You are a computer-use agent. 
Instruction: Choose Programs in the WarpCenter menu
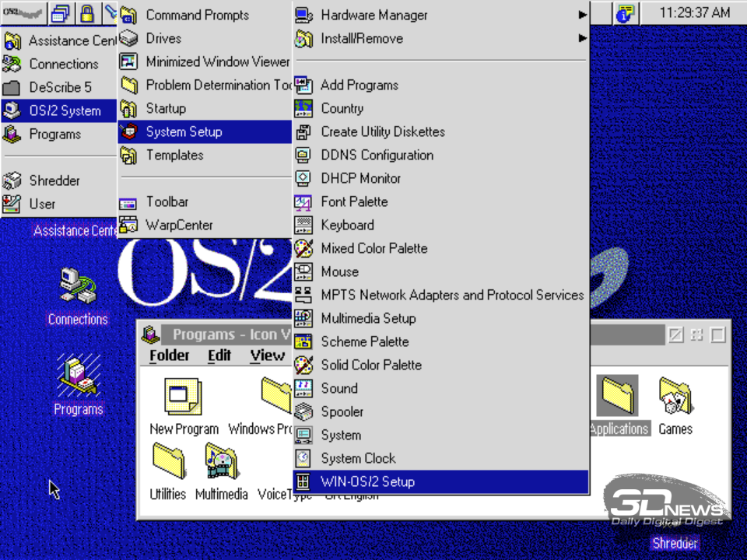(59, 134)
